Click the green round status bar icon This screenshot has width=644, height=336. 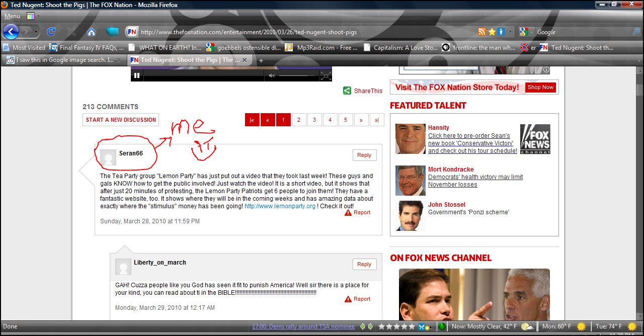(442, 326)
